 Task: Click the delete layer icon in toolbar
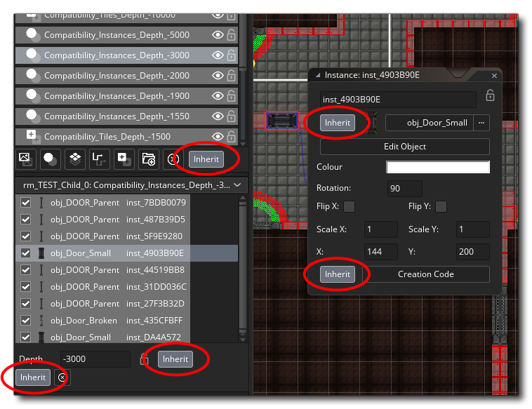point(173,159)
